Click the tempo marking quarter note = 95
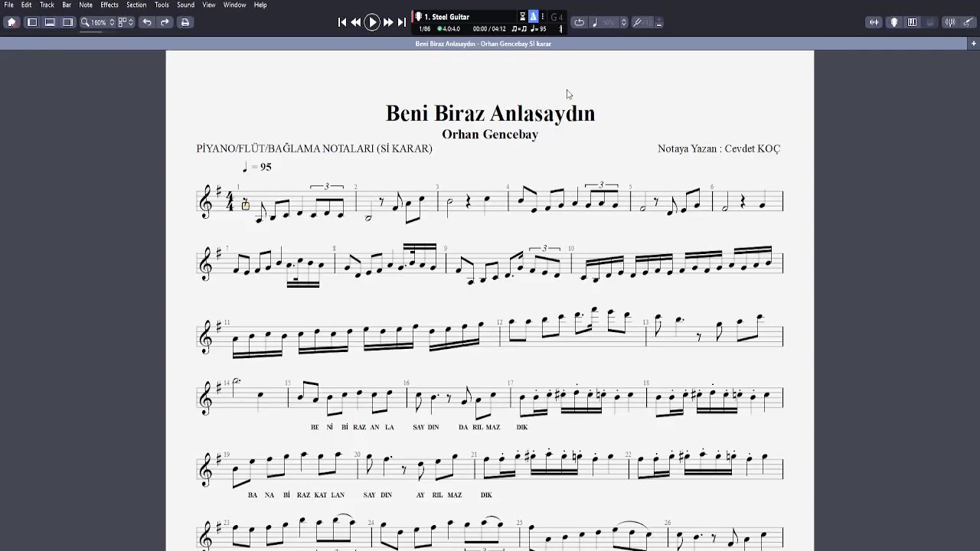980x551 pixels. point(256,167)
